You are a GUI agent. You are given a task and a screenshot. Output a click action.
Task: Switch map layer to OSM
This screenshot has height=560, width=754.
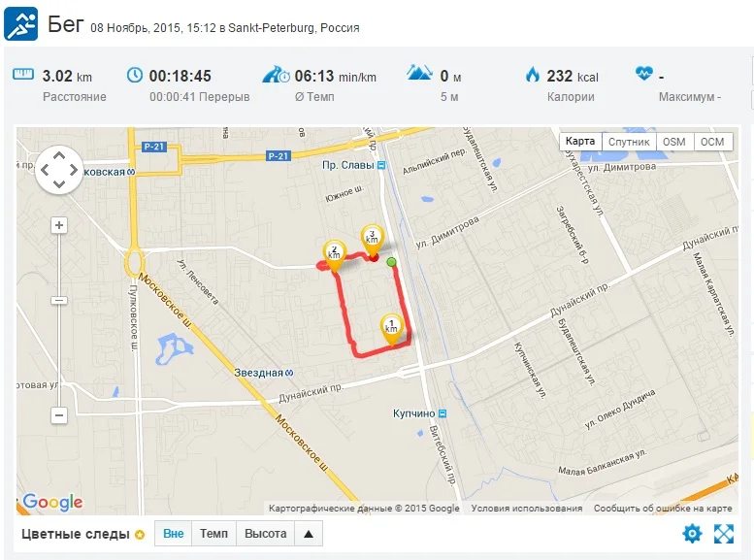673,142
